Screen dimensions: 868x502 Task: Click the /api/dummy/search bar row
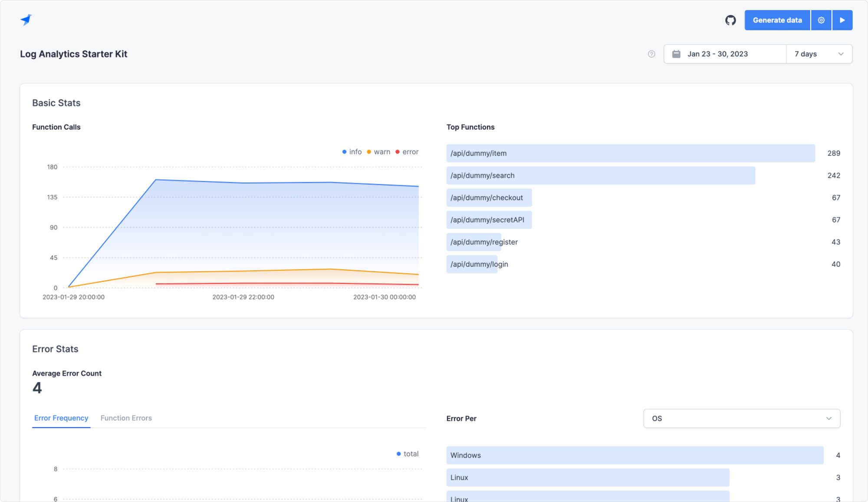point(601,175)
